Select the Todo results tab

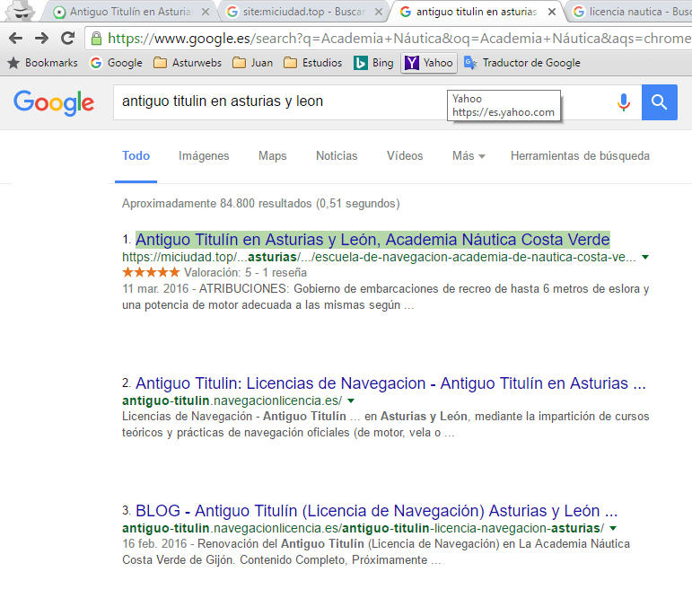(136, 156)
